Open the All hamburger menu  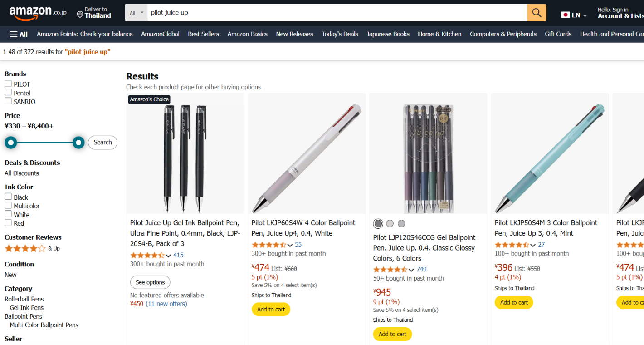point(19,34)
